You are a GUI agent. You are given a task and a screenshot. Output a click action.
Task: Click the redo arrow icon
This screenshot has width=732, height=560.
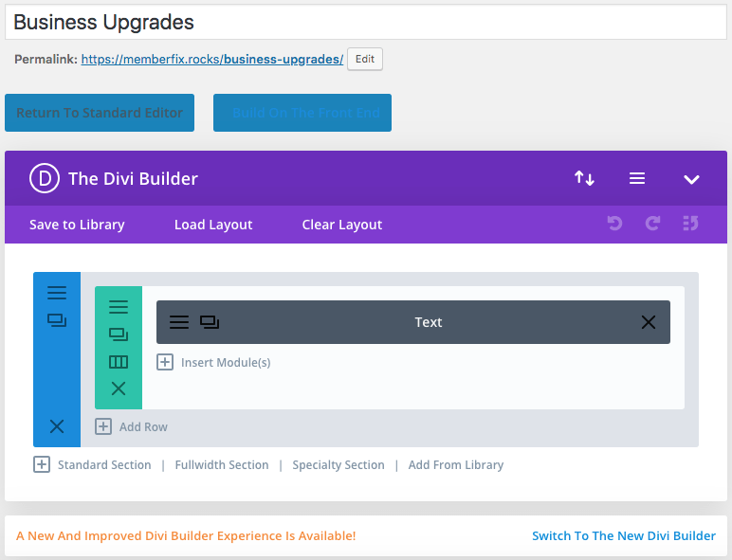(x=652, y=224)
